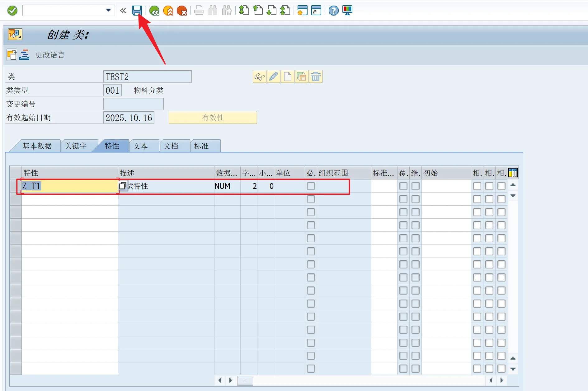
Task: Click the horizontal scrollbar thumb under table
Action: (245, 380)
